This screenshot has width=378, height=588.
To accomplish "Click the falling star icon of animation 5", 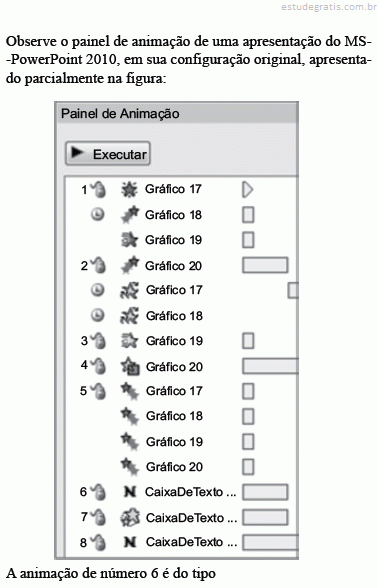I will coord(130,391).
